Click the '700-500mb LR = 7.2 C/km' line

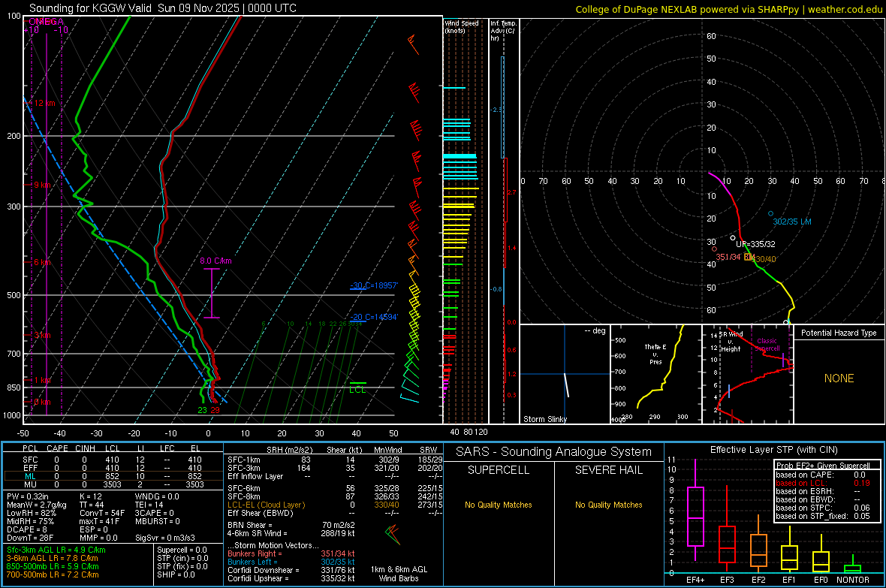pyautogui.click(x=53, y=574)
